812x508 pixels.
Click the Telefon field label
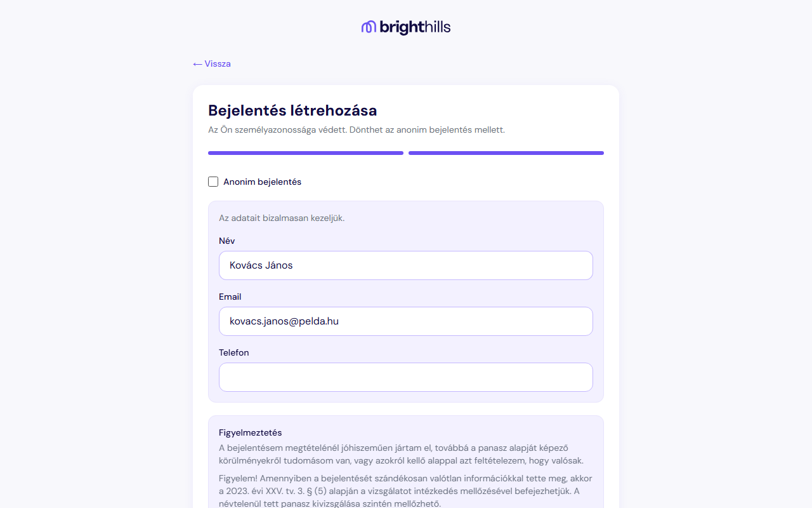[234, 353]
